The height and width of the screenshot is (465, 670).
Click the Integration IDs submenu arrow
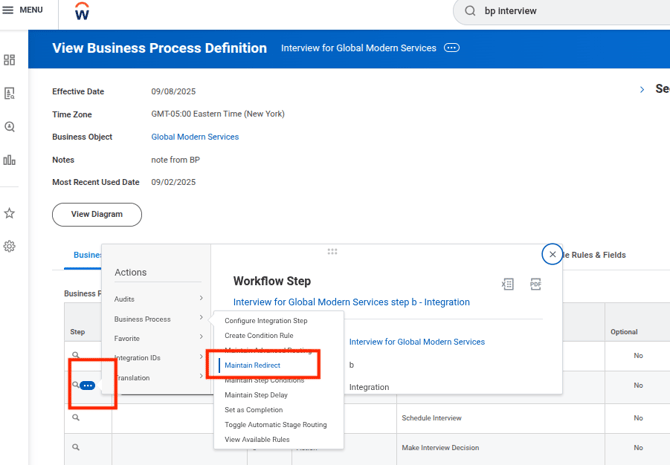click(201, 356)
